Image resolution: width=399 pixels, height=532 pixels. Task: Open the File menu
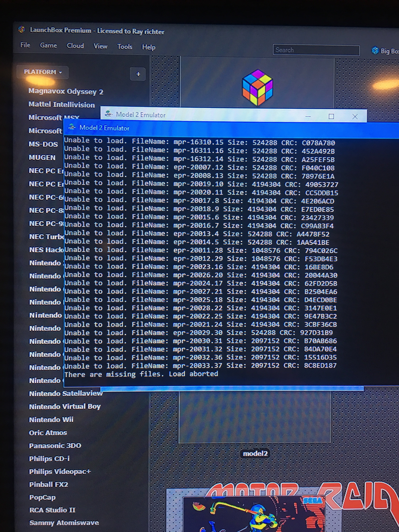coord(25,45)
